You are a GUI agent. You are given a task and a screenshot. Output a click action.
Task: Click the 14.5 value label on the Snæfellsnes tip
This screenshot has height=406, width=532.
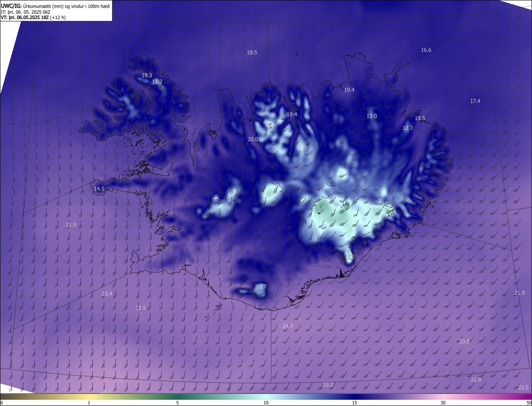(x=99, y=188)
